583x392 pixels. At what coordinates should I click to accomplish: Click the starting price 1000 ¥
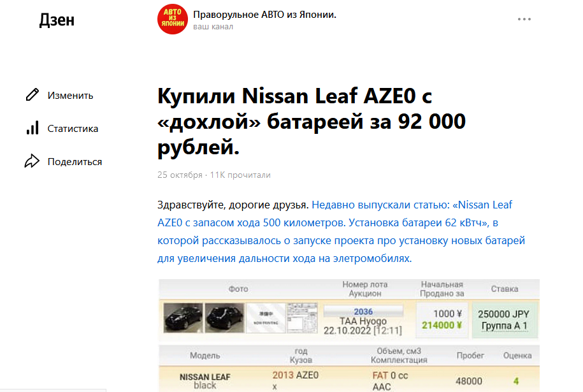[448, 314]
